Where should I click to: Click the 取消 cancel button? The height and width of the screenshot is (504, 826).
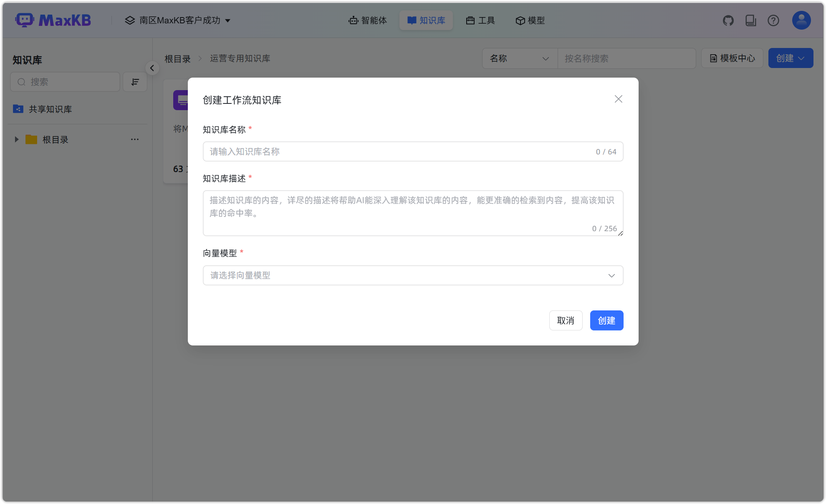(566, 320)
